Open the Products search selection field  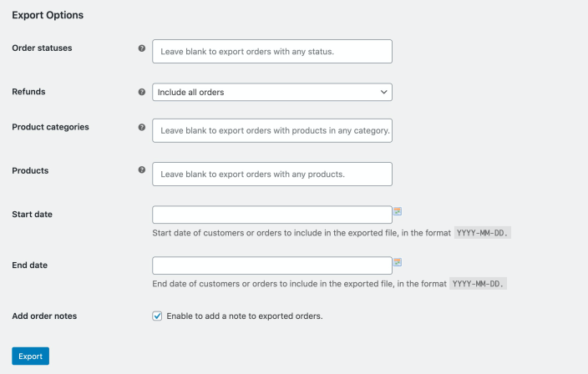click(x=272, y=174)
